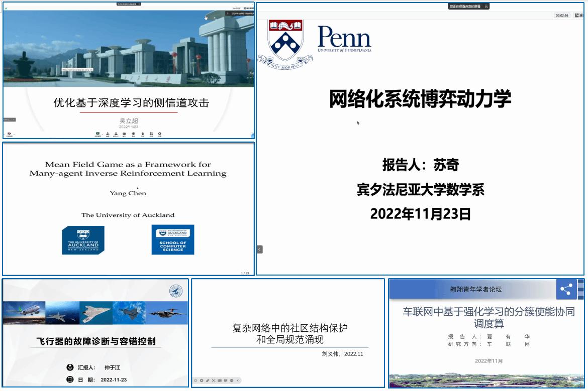Open the comment bubble tool in slide toolbar
The image size is (588, 391).
coord(226,380)
